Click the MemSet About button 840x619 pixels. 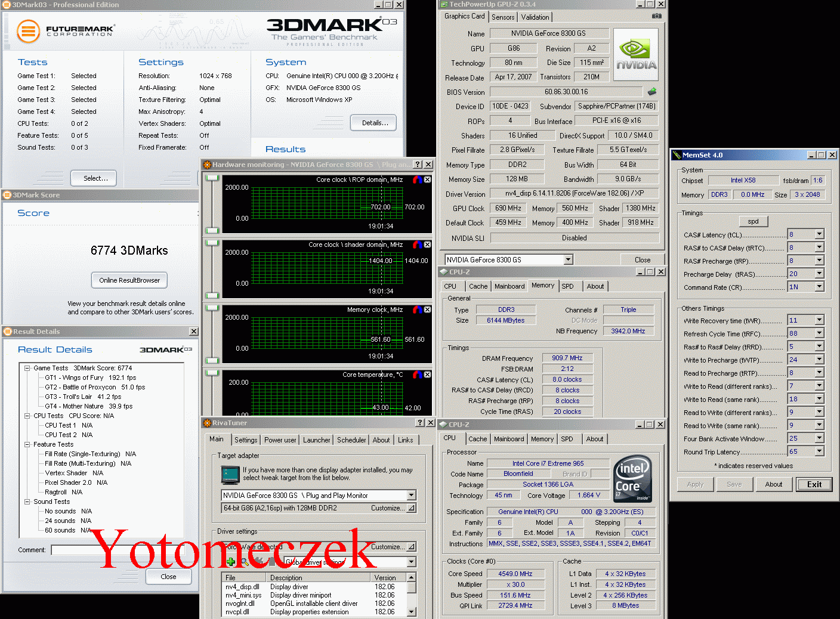[x=774, y=484]
